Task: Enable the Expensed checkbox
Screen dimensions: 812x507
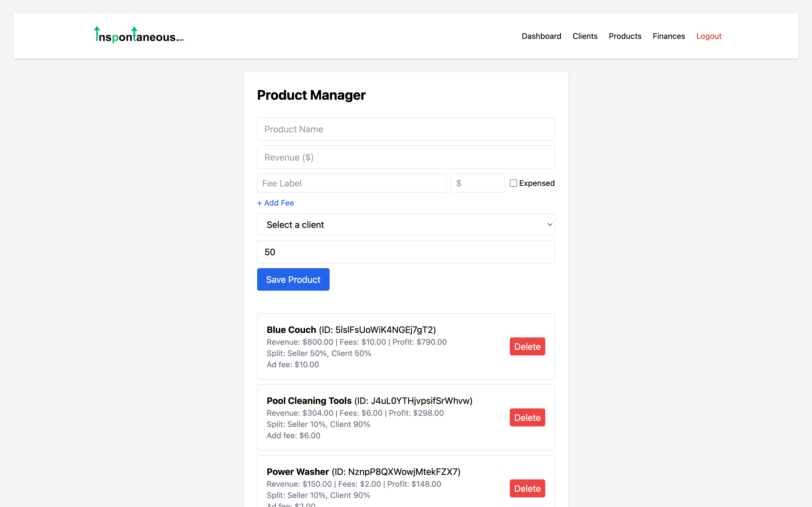Action: pyautogui.click(x=513, y=183)
